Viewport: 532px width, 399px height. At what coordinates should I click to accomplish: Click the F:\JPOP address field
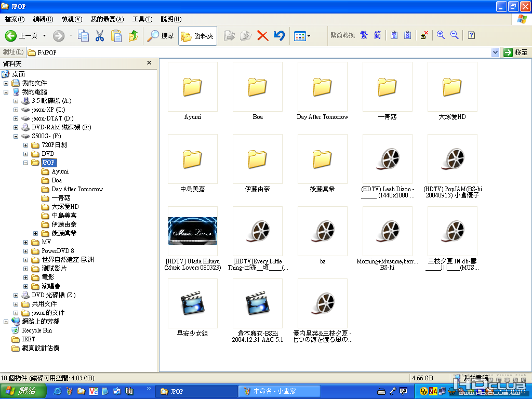pos(259,52)
